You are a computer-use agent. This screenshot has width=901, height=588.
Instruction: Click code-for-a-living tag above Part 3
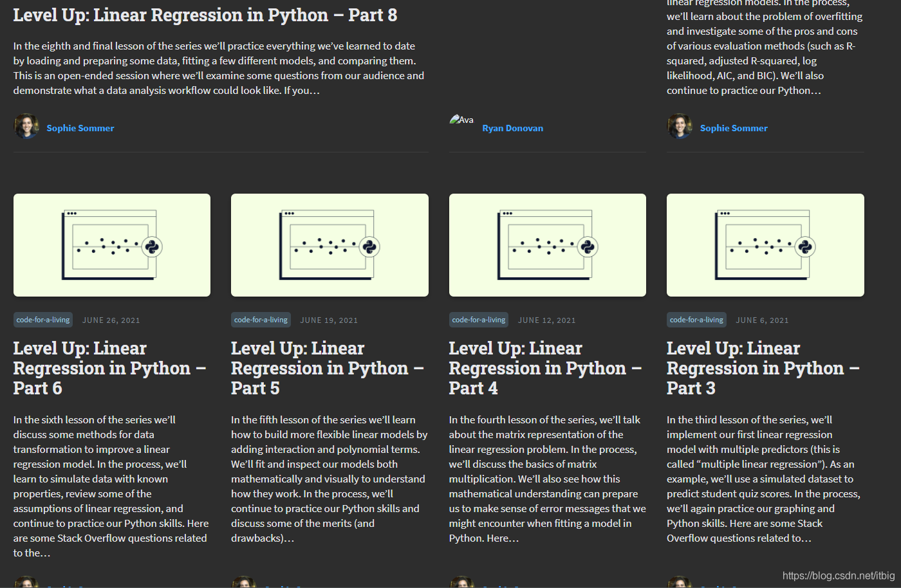(x=696, y=320)
